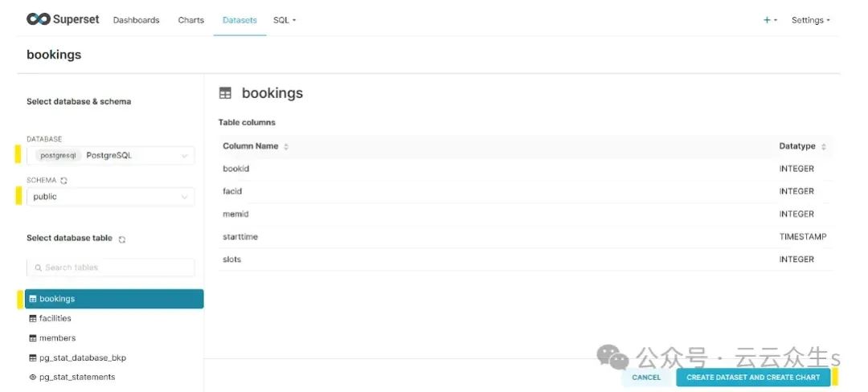Cancel the dataset creation
This screenshot has width=868, height=392.
pos(646,378)
